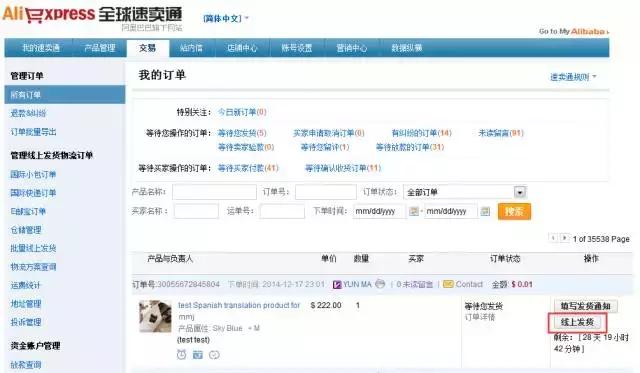The image size is (640, 373).
Task: Open the 订单状态 全部订单 dropdown
Action: tap(464, 192)
